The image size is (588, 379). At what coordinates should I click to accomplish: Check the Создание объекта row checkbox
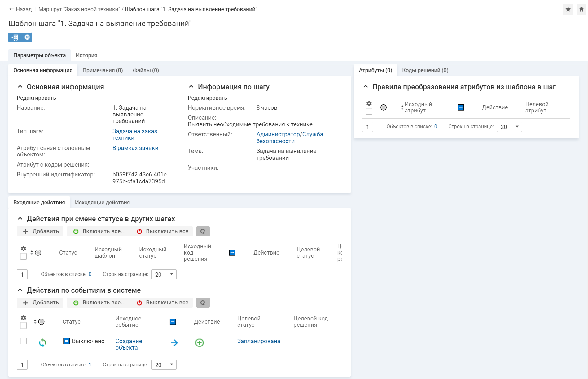[x=23, y=341]
